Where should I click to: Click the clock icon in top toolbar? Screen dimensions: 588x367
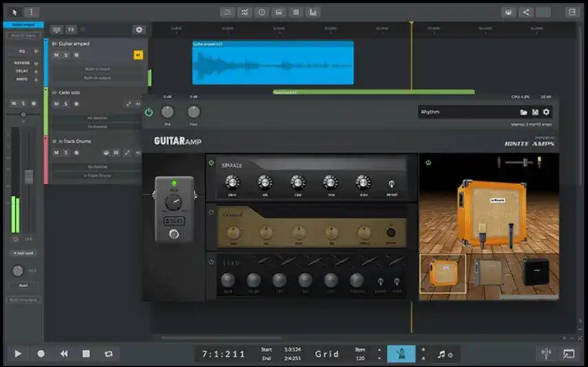(262, 12)
